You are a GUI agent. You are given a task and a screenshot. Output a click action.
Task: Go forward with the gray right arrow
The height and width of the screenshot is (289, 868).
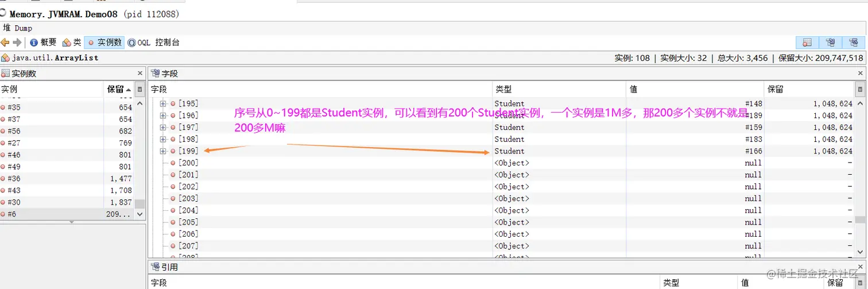click(x=17, y=43)
